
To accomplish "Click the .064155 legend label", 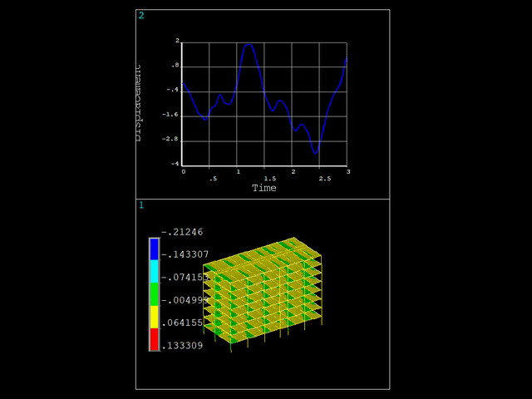I will (183, 323).
